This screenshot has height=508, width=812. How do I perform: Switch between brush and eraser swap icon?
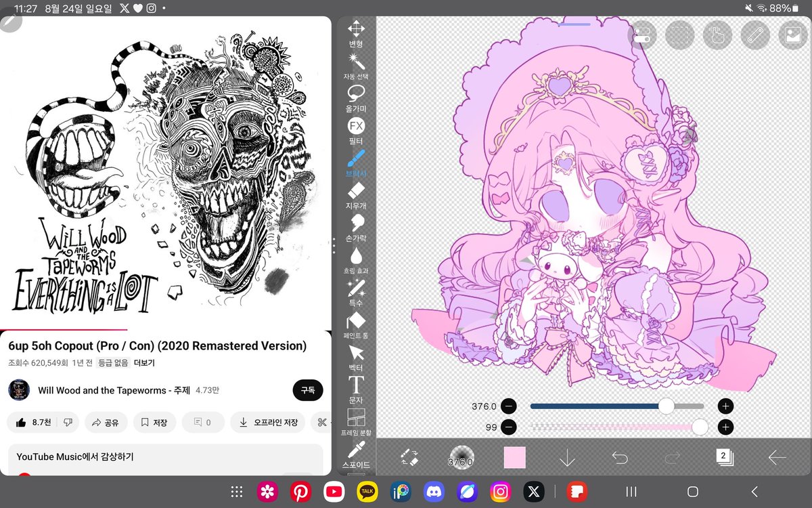(409, 457)
